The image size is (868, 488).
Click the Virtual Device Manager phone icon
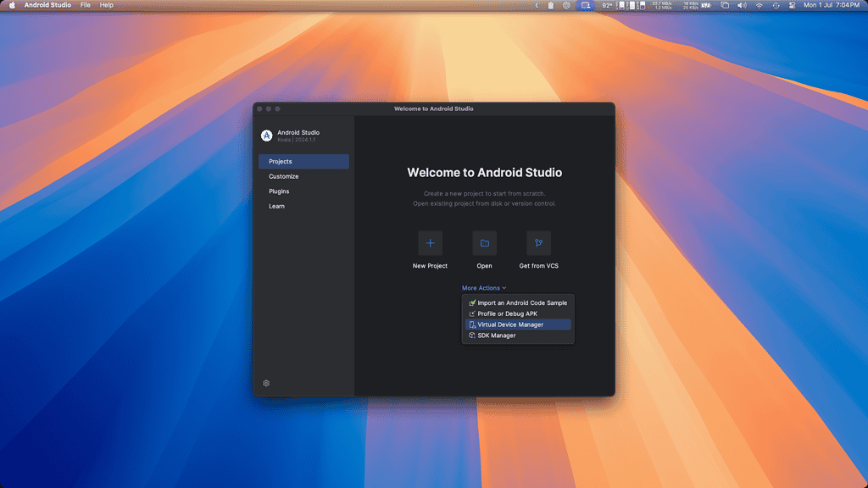click(472, 324)
